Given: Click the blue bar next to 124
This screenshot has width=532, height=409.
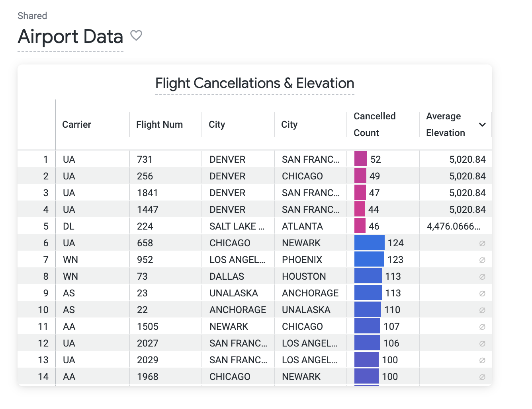Looking at the screenshot, I should pos(369,242).
